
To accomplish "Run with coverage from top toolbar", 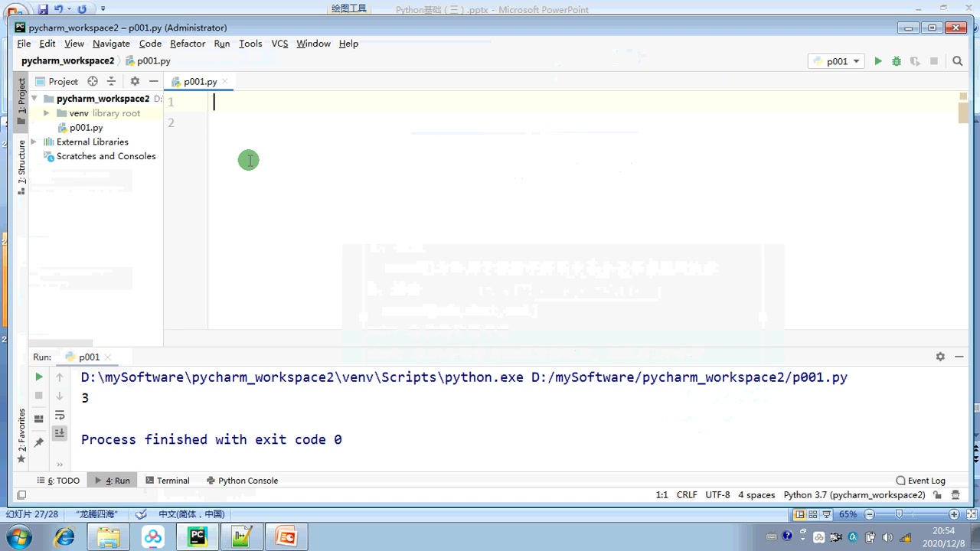I will tap(915, 61).
